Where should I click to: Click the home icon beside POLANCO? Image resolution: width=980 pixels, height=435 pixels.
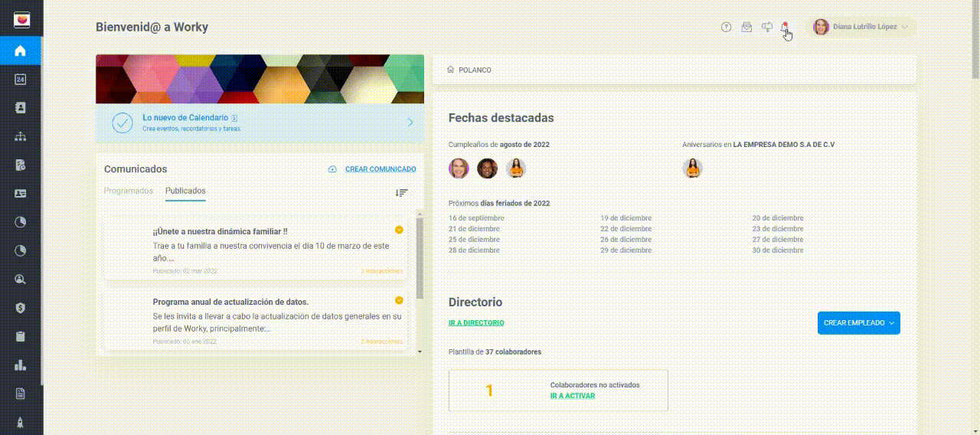(451, 70)
